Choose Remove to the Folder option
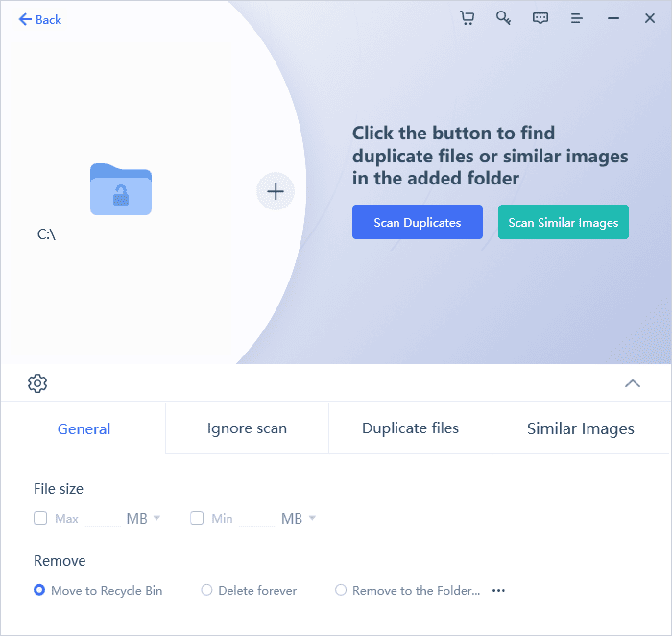The height and width of the screenshot is (636, 672). point(341,591)
